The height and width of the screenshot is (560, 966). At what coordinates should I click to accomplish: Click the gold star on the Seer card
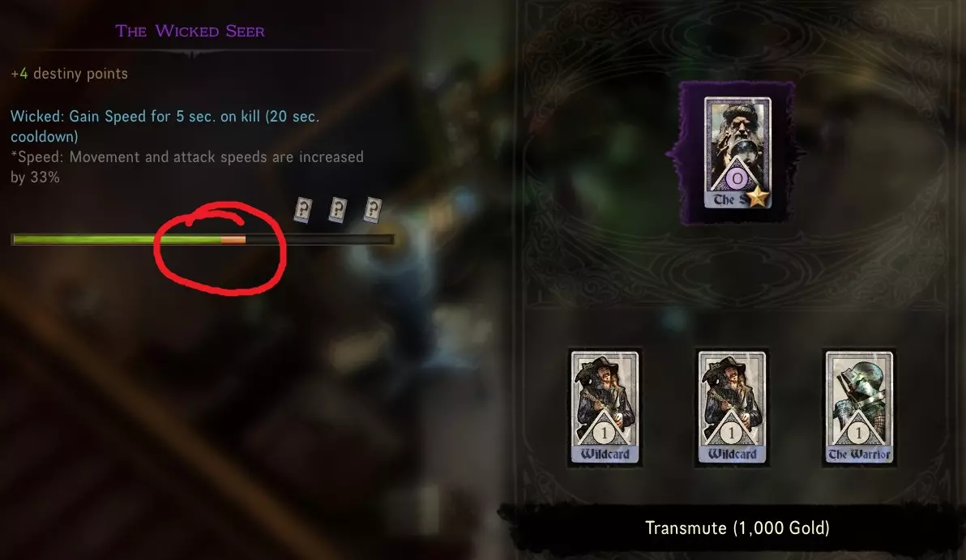point(759,197)
